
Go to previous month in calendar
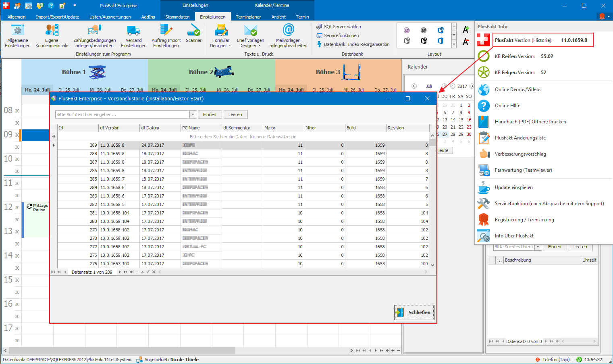tap(414, 86)
